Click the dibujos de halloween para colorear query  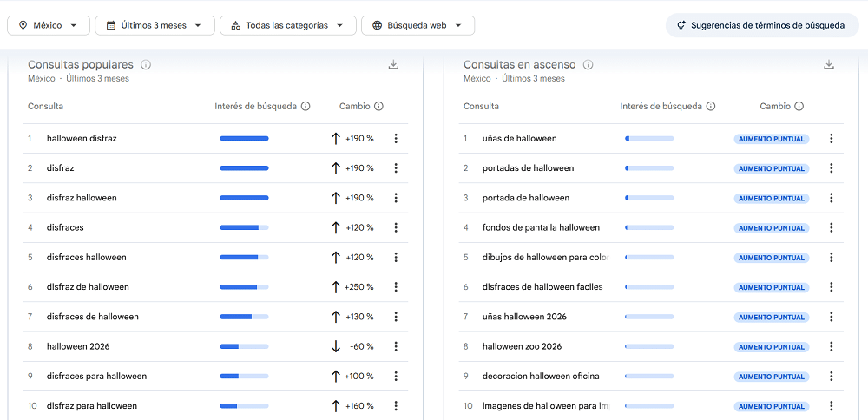[546, 258]
